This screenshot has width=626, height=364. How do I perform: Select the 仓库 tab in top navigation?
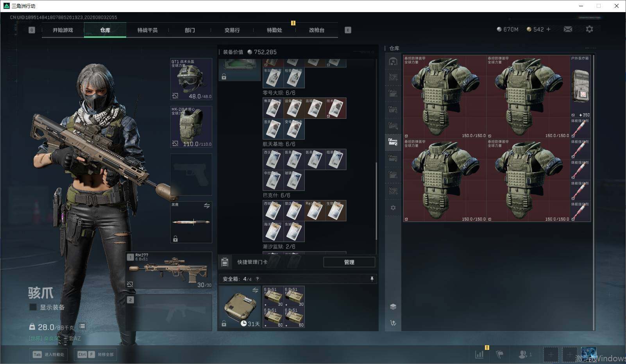point(105,30)
